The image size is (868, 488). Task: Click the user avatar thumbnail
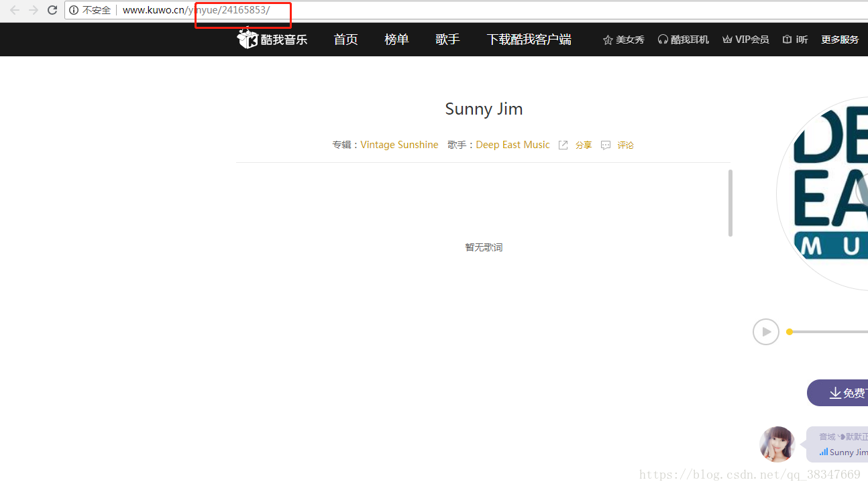777,444
